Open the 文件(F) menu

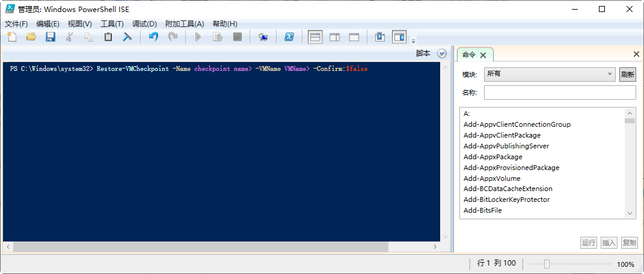coord(16,24)
